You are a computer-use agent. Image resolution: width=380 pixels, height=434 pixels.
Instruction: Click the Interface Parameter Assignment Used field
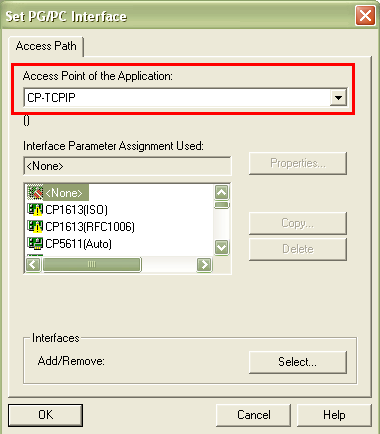click(x=127, y=166)
